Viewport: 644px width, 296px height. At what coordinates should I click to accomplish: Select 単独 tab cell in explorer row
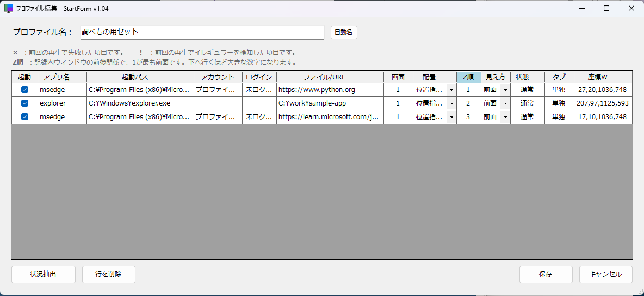[x=559, y=103]
